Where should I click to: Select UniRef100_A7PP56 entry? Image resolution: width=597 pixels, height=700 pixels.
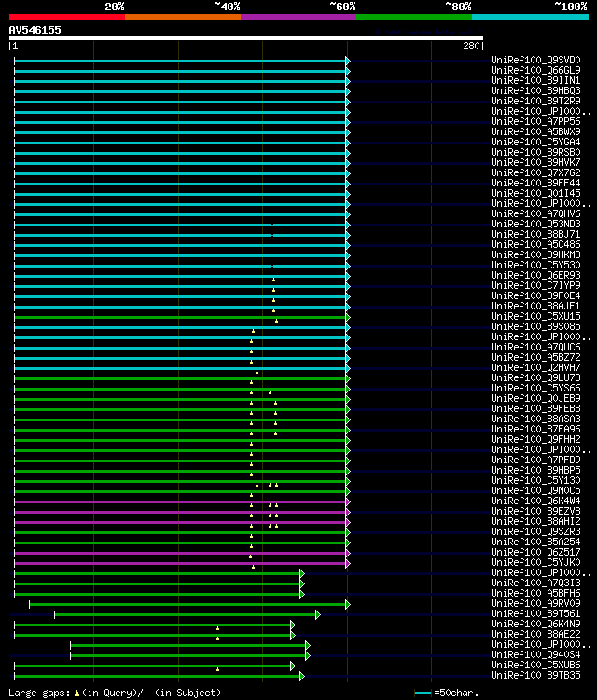(x=535, y=121)
